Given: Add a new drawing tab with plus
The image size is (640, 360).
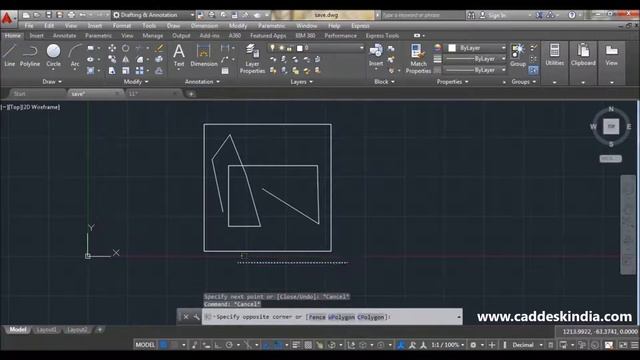Looking at the screenshot, I should pos(191,94).
